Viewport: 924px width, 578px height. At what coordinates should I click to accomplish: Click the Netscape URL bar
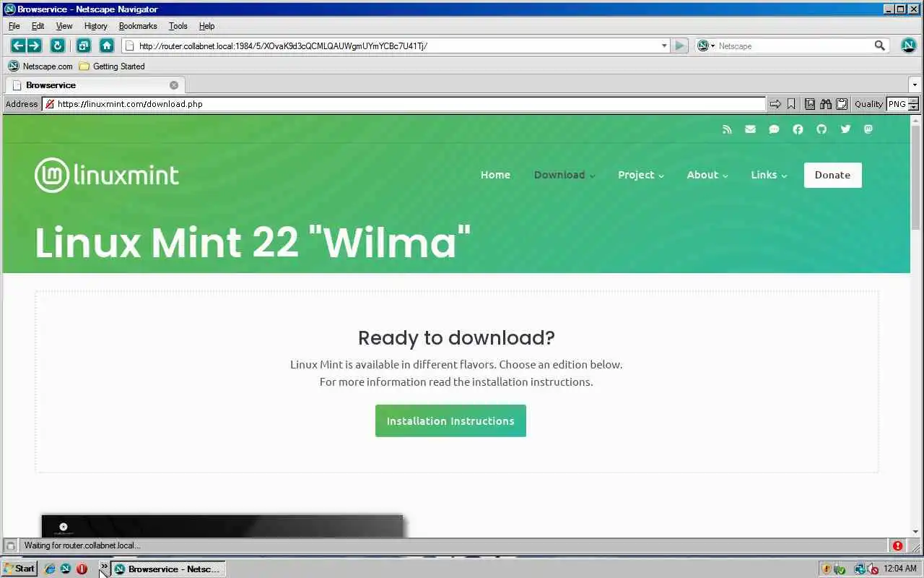tap(396, 46)
